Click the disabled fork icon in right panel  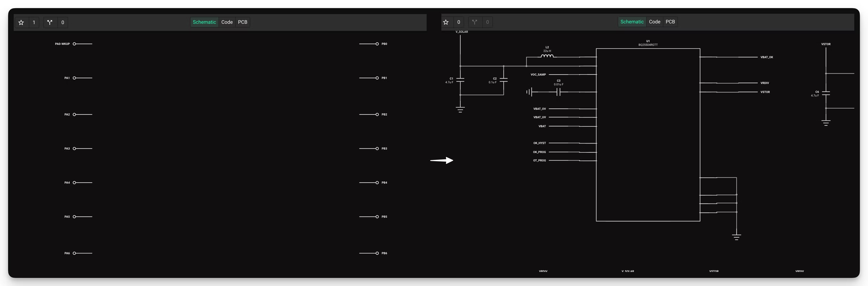coord(474,22)
